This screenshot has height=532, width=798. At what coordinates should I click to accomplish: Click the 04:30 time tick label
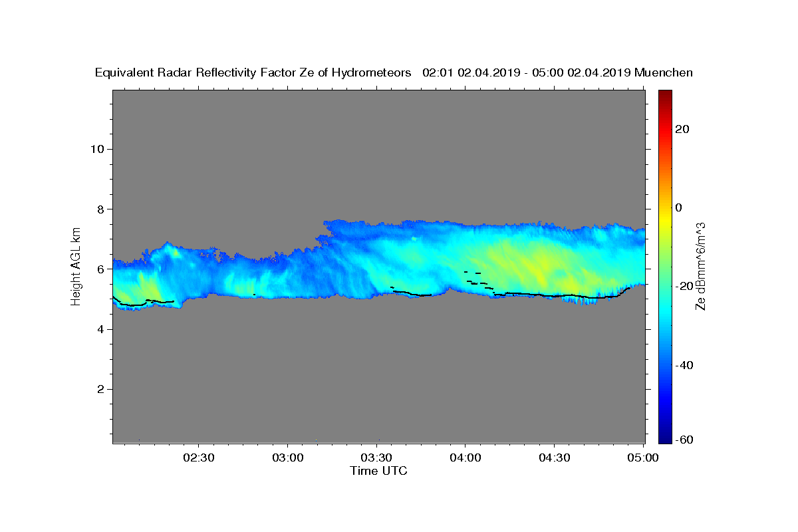[x=554, y=458]
